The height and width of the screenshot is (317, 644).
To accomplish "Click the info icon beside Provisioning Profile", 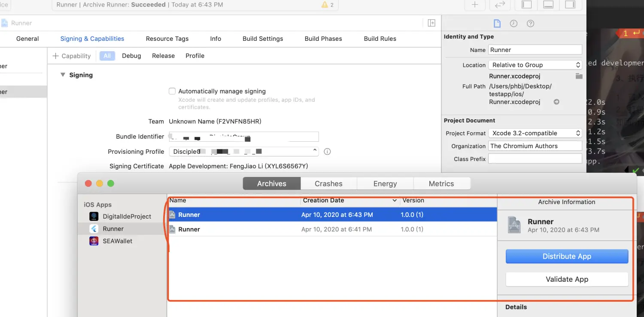I will click(327, 152).
